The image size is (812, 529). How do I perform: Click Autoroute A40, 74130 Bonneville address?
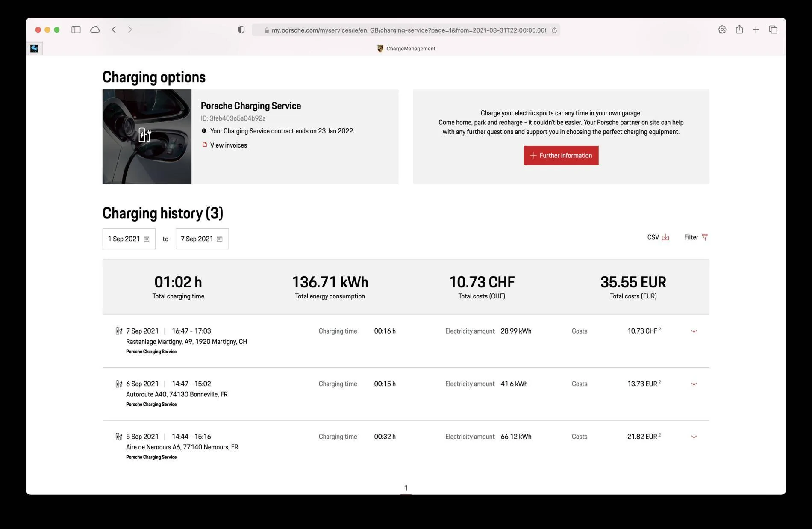pyautogui.click(x=177, y=394)
